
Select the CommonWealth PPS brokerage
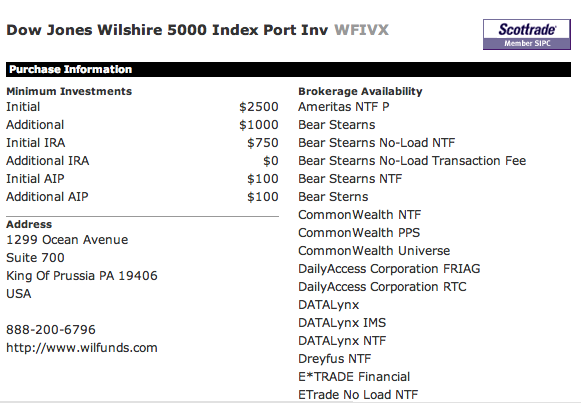pyautogui.click(x=359, y=233)
